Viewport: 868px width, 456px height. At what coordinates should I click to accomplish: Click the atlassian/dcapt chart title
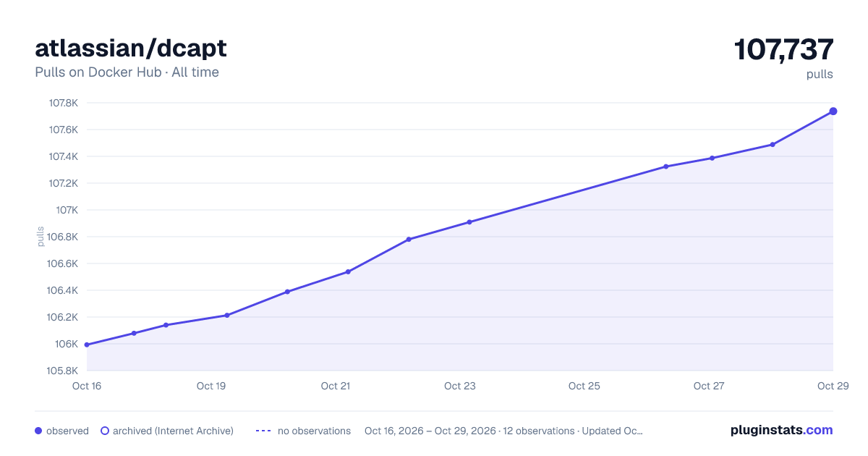[x=131, y=48]
